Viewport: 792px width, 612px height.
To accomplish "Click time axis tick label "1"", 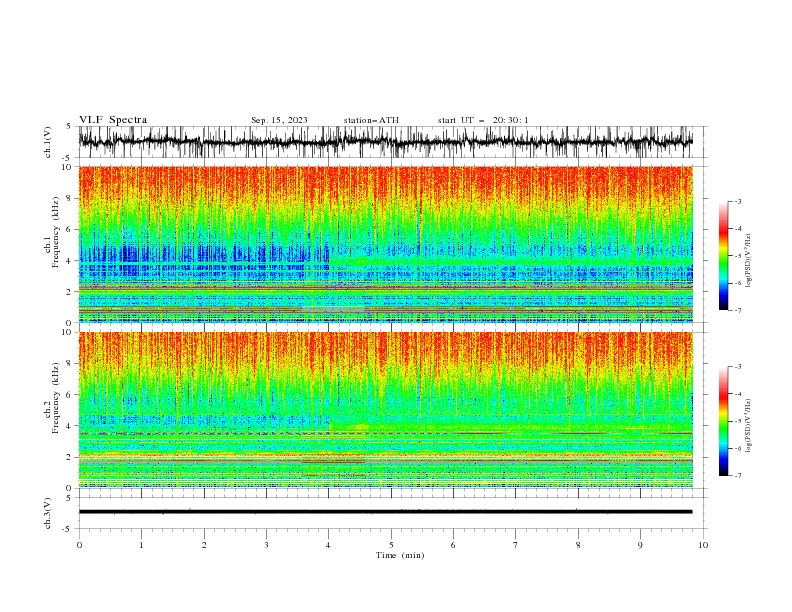I will (x=141, y=545).
